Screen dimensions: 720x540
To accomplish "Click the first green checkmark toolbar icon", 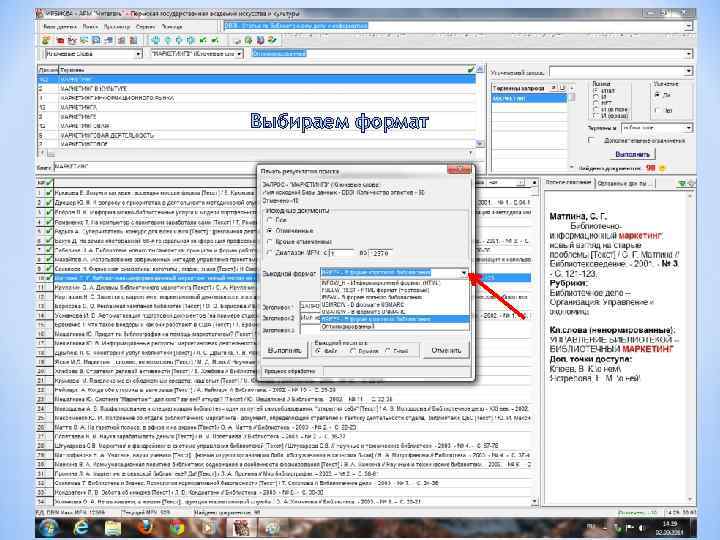I will tap(203, 40).
